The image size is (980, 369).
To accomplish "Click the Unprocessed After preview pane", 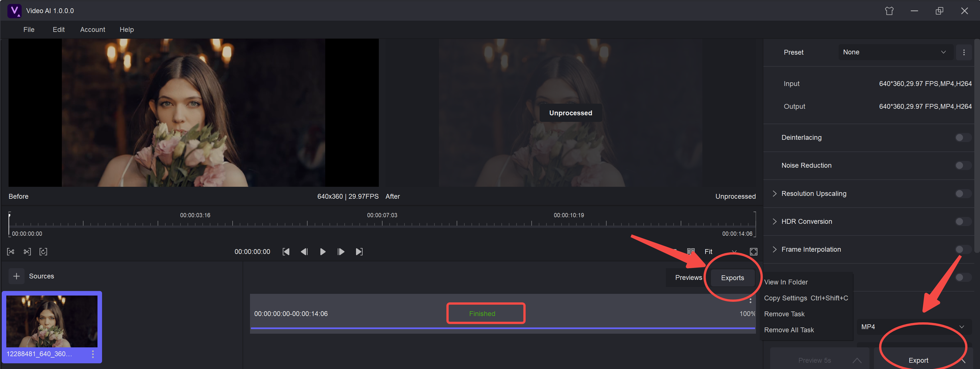I will pos(570,112).
